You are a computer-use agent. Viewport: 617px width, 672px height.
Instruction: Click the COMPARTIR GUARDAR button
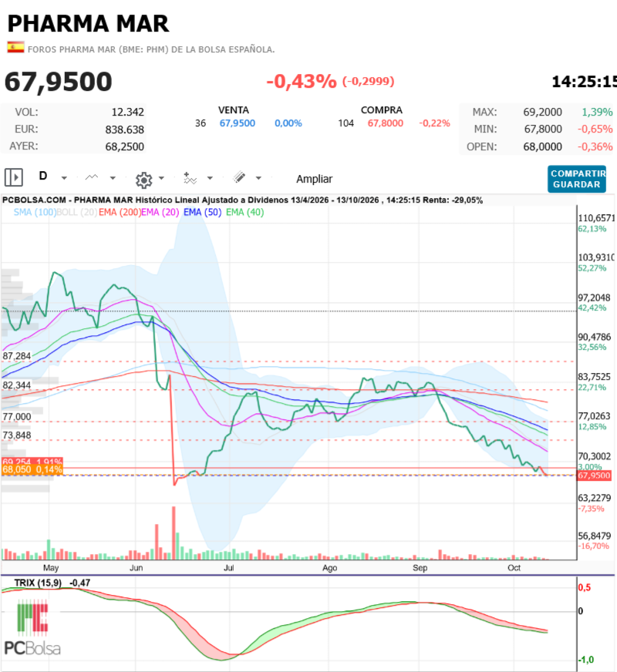tap(577, 179)
